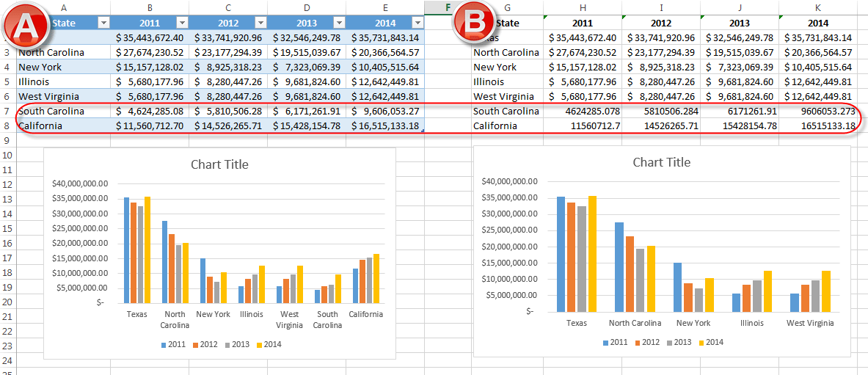868x375 pixels.
Task: Click header cell H1 labeled 2011
Action: [583, 23]
